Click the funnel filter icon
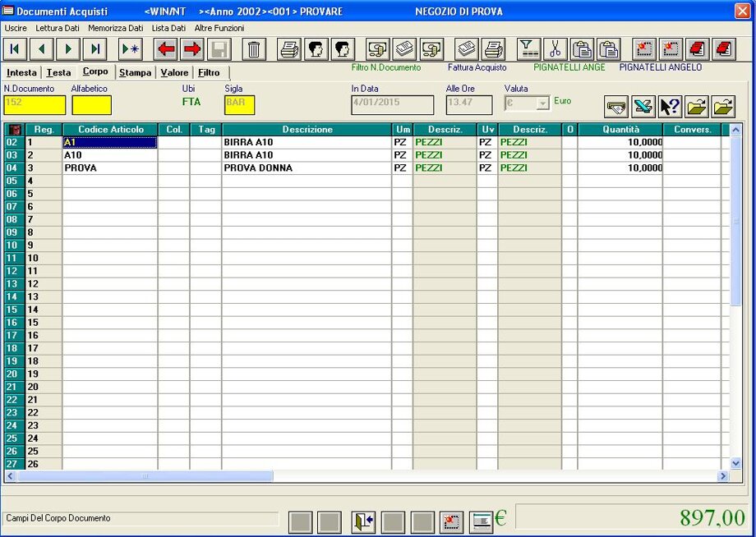756x537 pixels. 528,49
